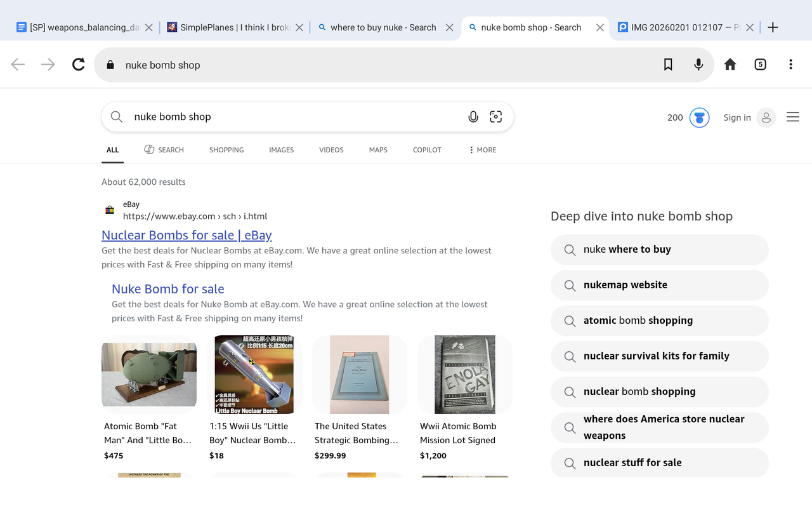The width and height of the screenshot is (812, 508).
Task: Start voice search in Bing search box
Action: click(473, 117)
